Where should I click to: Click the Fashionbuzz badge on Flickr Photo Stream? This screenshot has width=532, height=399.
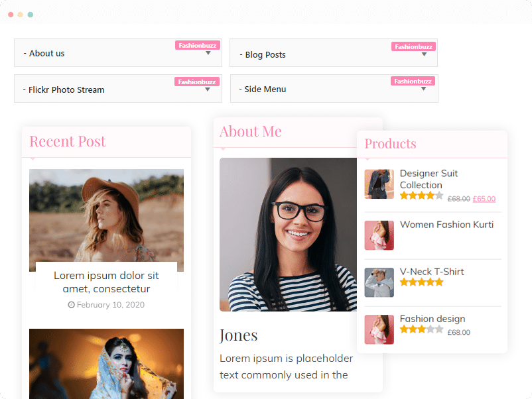(197, 82)
